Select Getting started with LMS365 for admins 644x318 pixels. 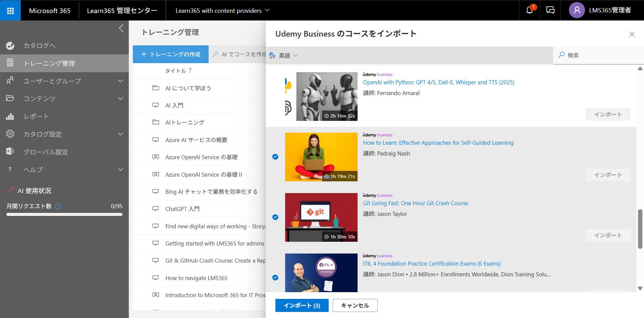click(199, 243)
